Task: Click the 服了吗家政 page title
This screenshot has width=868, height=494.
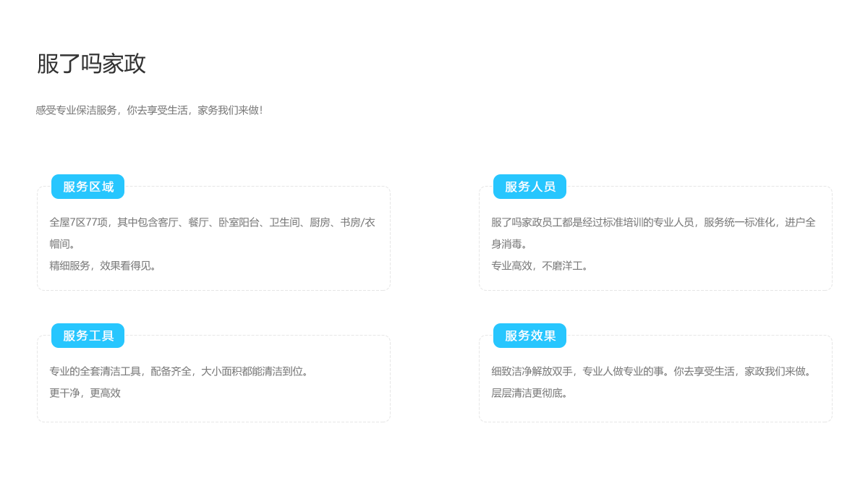Action: (x=91, y=64)
